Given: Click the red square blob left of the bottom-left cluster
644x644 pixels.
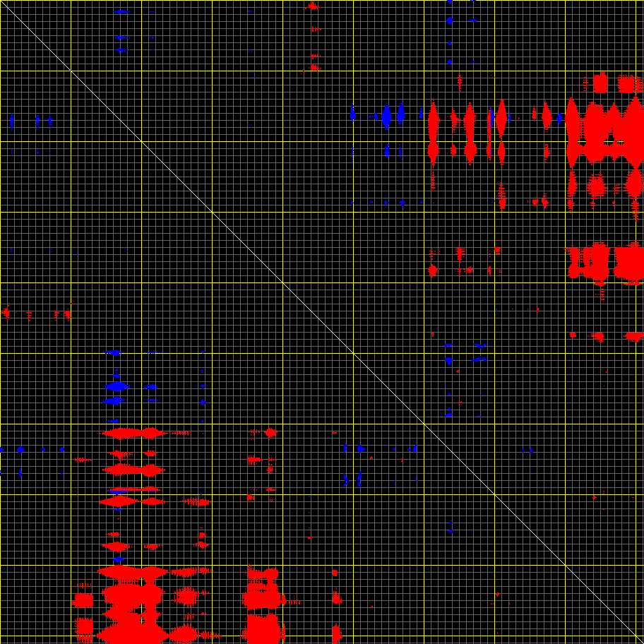Looking at the screenshot, I should click(83, 601).
